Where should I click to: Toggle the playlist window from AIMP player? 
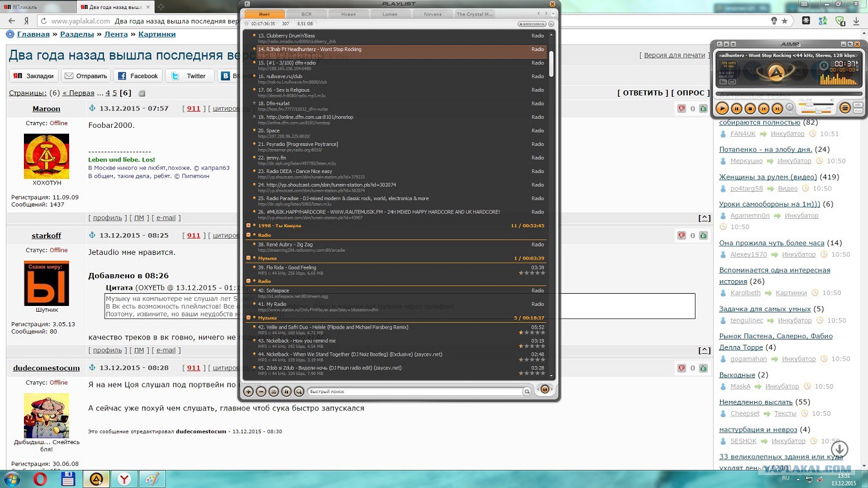(x=845, y=108)
